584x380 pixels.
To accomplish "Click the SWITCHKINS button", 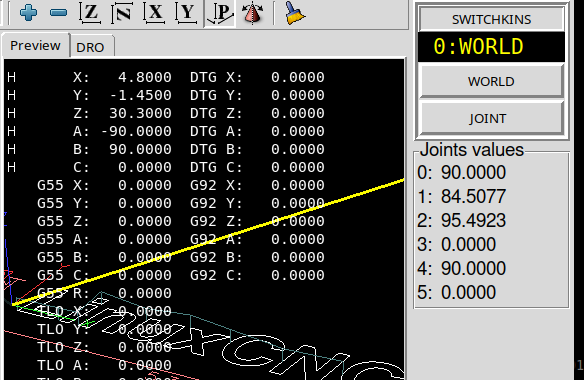I will click(x=491, y=19).
